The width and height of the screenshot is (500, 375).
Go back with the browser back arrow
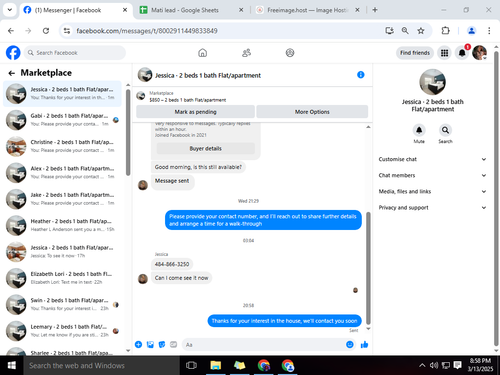coord(11,31)
